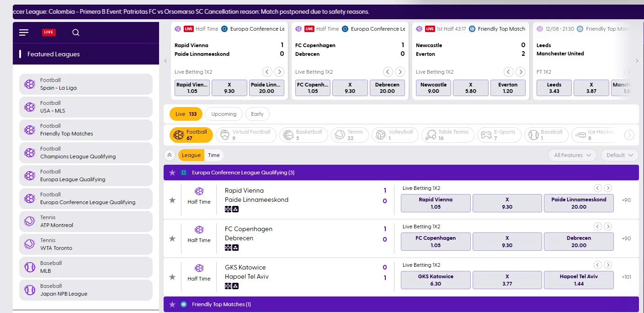Bet on Hapoel Tel Aviv at 1.44

(x=579, y=280)
